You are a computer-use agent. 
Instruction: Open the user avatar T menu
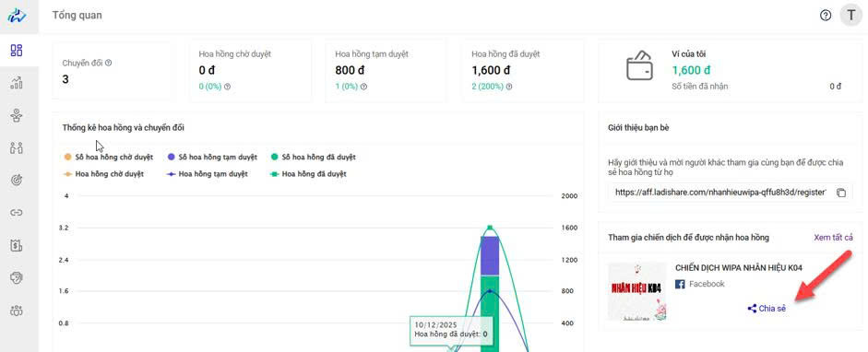click(850, 16)
